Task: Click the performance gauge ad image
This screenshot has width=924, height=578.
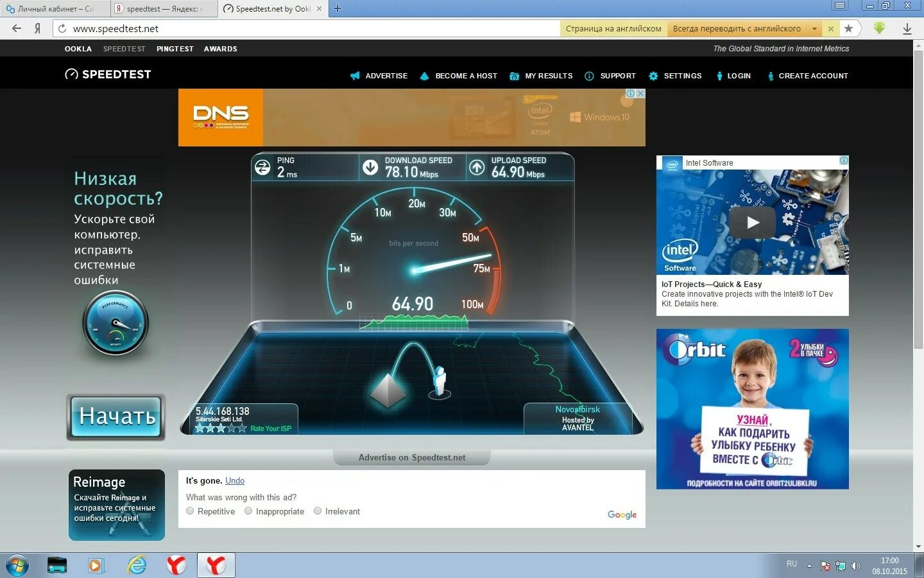Action: pyautogui.click(x=116, y=323)
